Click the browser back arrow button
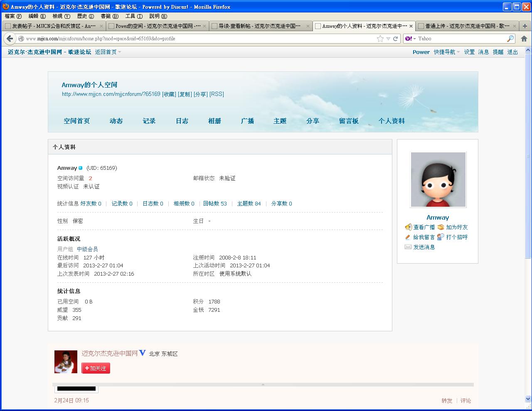Image resolution: width=532 pixels, height=411 pixels. point(9,39)
